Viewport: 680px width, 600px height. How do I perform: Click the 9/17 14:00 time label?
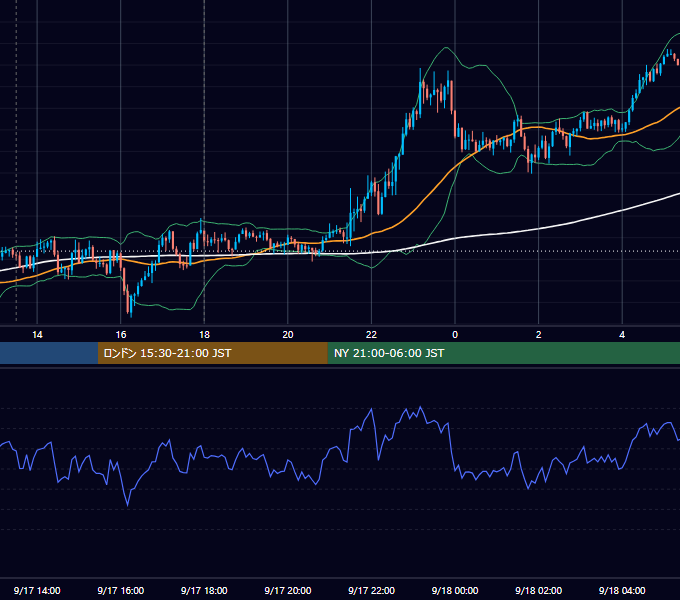[x=37, y=590]
